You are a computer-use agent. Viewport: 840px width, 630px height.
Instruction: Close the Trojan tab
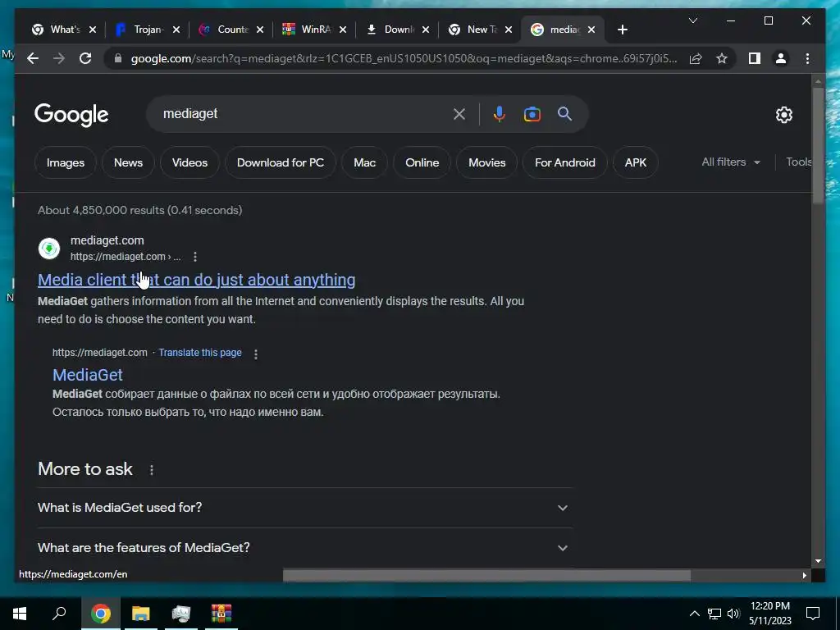[176, 30]
